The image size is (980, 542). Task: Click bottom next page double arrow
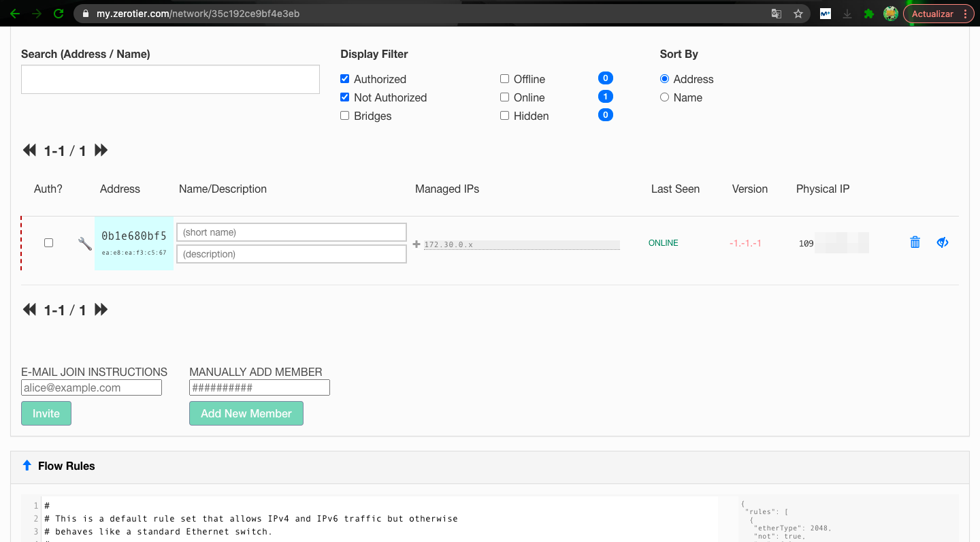coord(101,310)
